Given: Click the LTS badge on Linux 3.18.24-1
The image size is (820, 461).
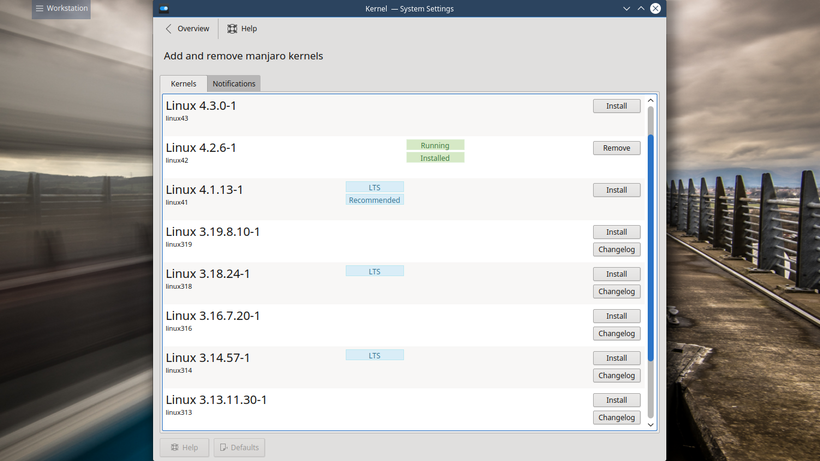Looking at the screenshot, I should point(374,271).
